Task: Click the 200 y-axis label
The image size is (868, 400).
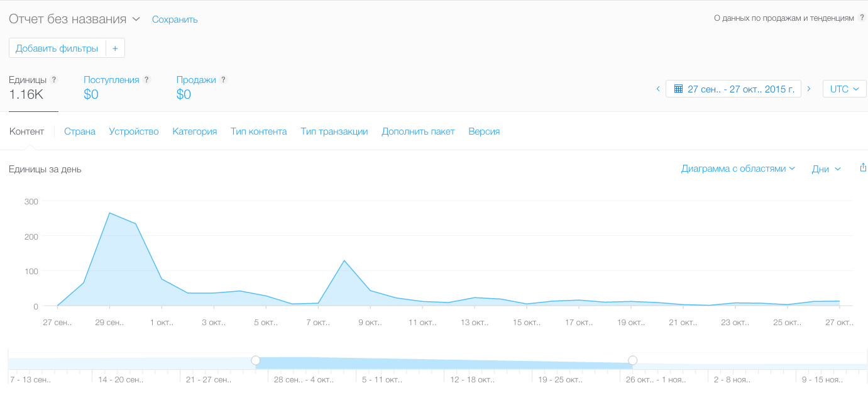Action: coord(31,236)
